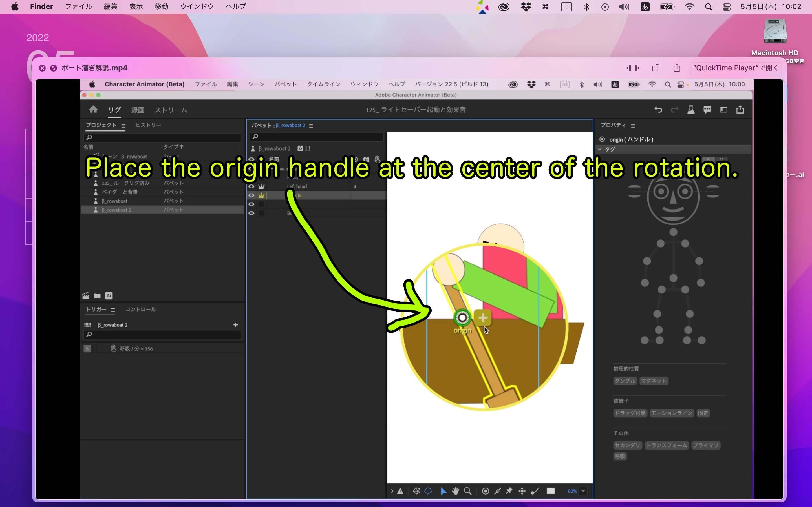Collapse the タグ section in Properties

[600, 149]
